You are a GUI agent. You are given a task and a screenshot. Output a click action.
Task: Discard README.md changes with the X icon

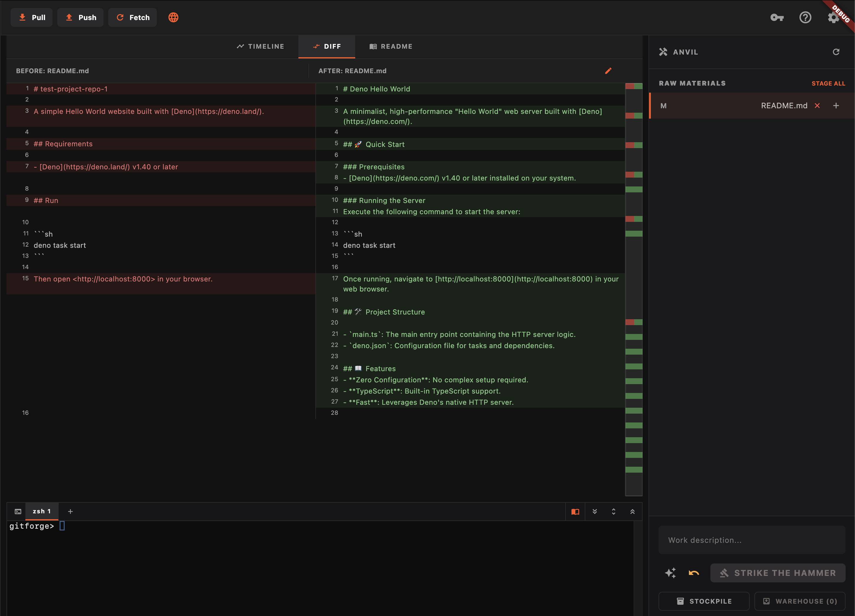817,106
